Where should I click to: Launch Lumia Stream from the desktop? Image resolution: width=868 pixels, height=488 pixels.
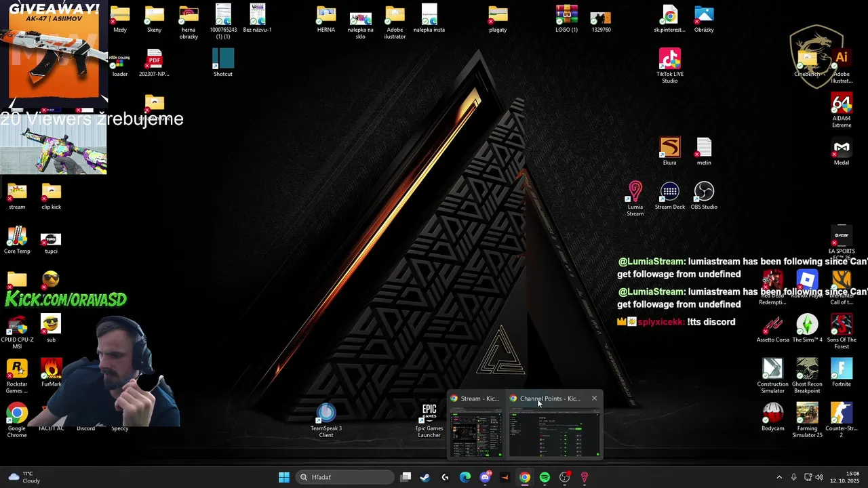tap(635, 199)
